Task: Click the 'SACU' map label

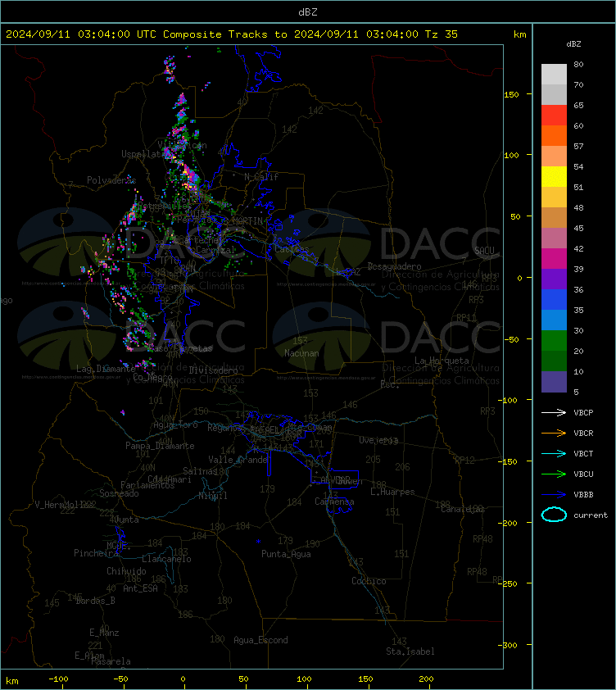Action: pyautogui.click(x=484, y=251)
